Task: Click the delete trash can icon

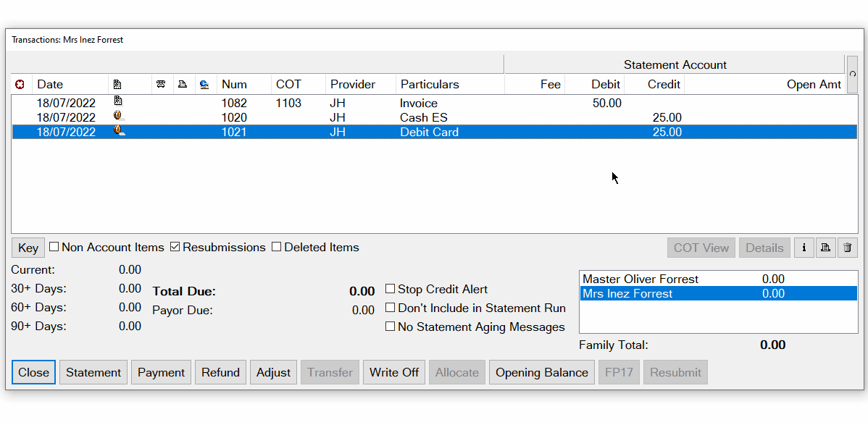Action: tap(847, 248)
